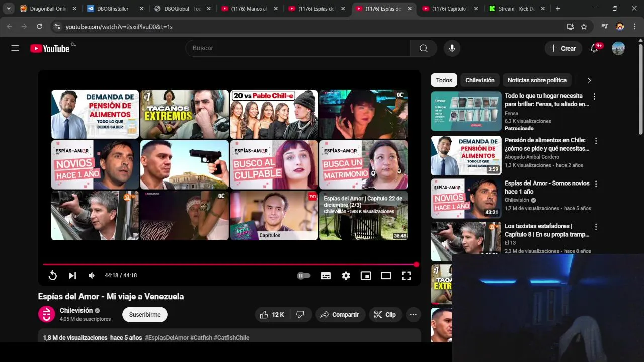Mute the player volume
The image size is (644, 362).
tap(92, 275)
